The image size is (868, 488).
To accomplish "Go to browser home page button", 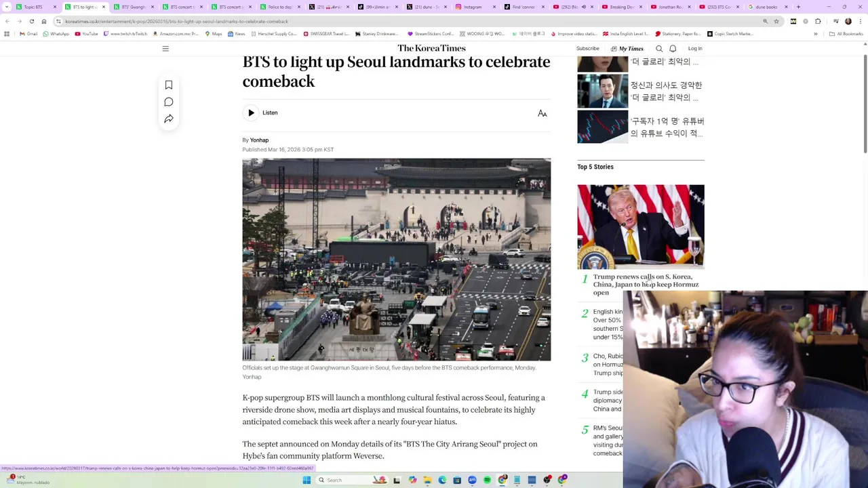I will pyautogui.click(x=44, y=21).
